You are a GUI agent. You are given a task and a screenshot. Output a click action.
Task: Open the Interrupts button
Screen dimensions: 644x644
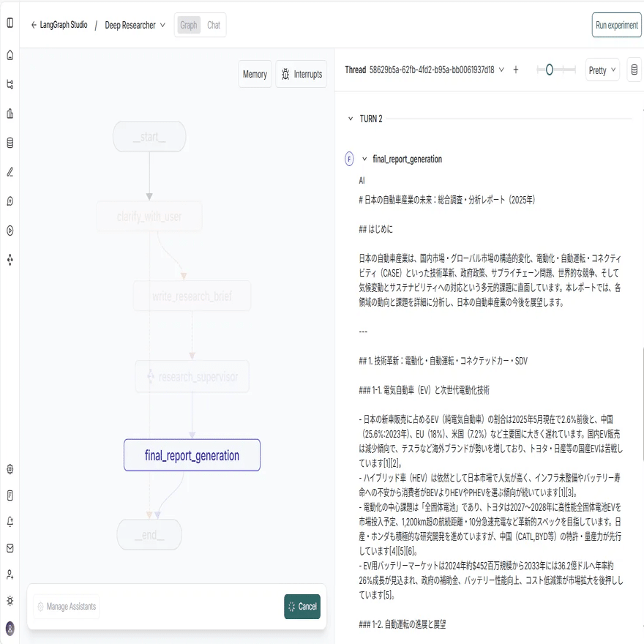pos(302,74)
